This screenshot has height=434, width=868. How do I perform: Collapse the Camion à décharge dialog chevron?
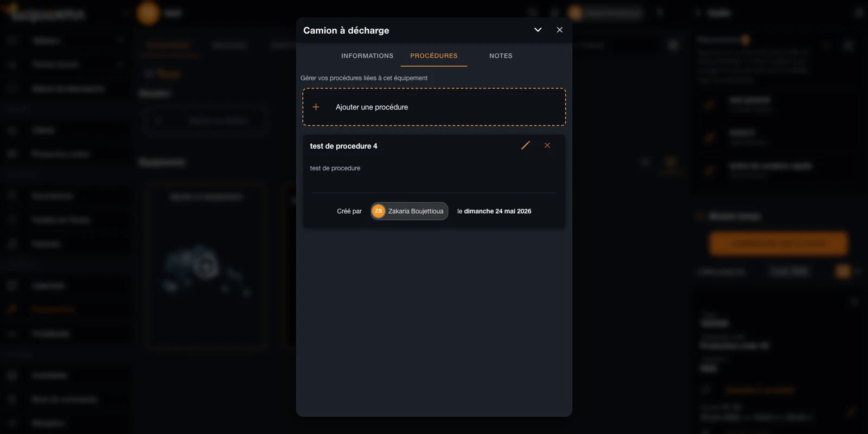pos(538,30)
